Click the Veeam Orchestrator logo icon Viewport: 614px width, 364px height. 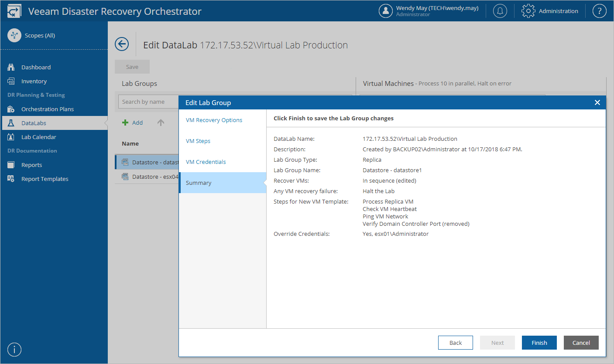[x=14, y=11]
